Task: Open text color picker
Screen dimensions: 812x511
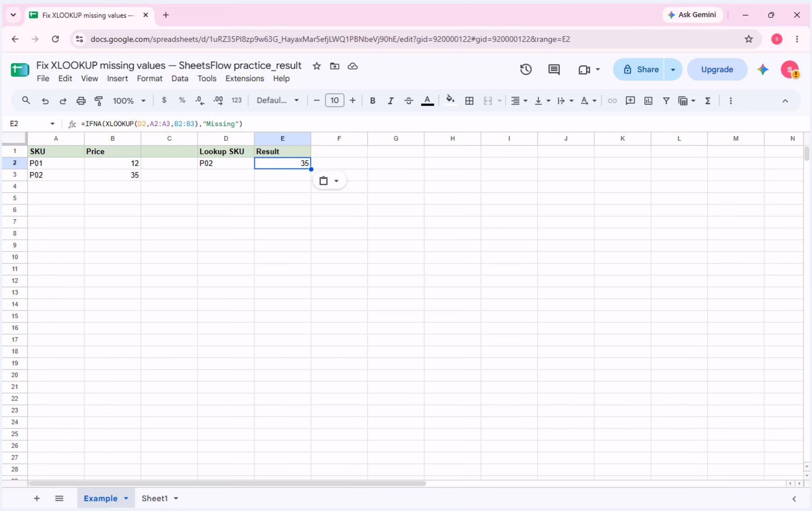Action: pos(427,101)
